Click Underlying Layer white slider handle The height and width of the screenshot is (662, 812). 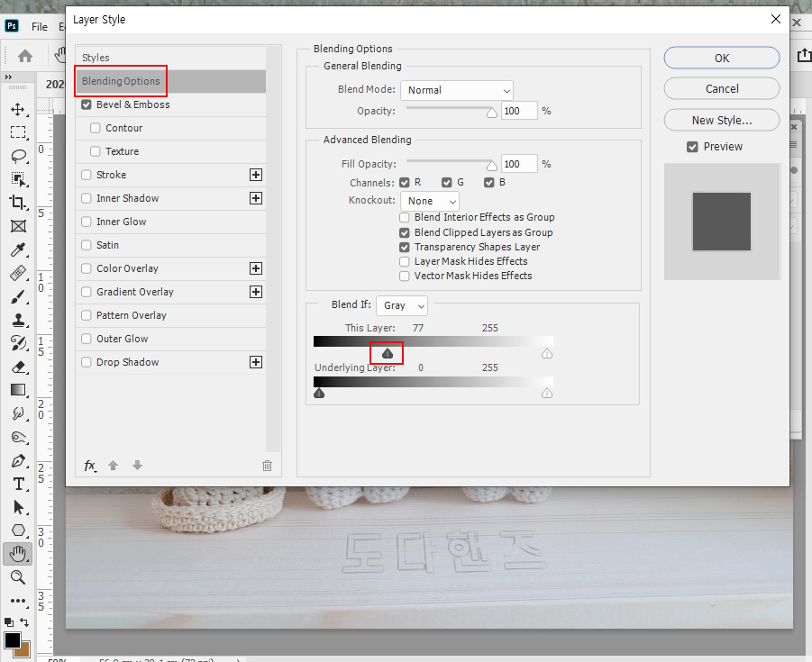click(547, 394)
